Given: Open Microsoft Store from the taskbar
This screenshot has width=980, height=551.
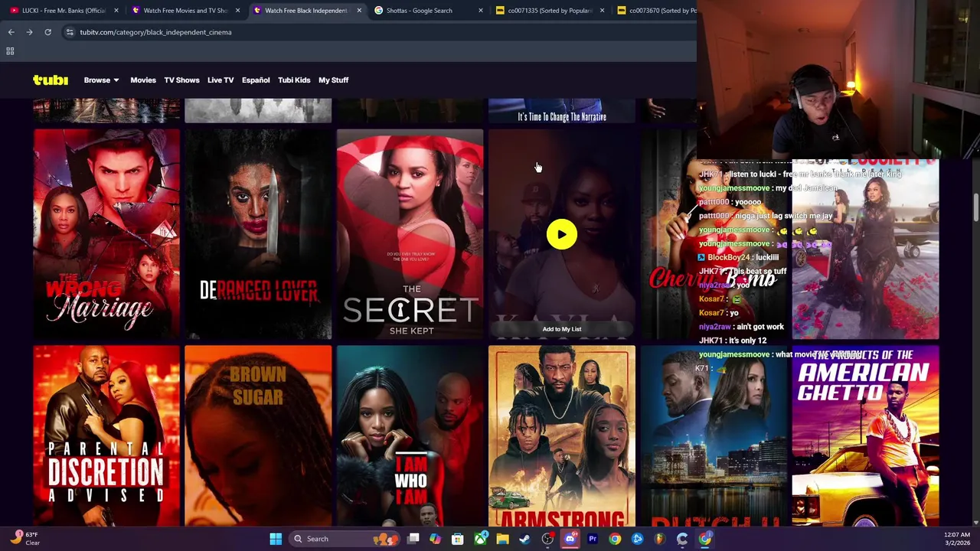Looking at the screenshot, I should point(457,539).
